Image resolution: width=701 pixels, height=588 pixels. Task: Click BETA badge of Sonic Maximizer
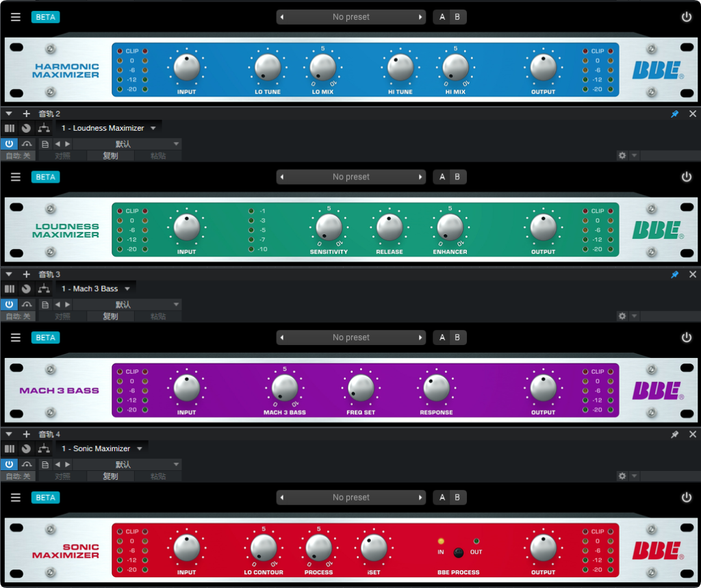46,498
